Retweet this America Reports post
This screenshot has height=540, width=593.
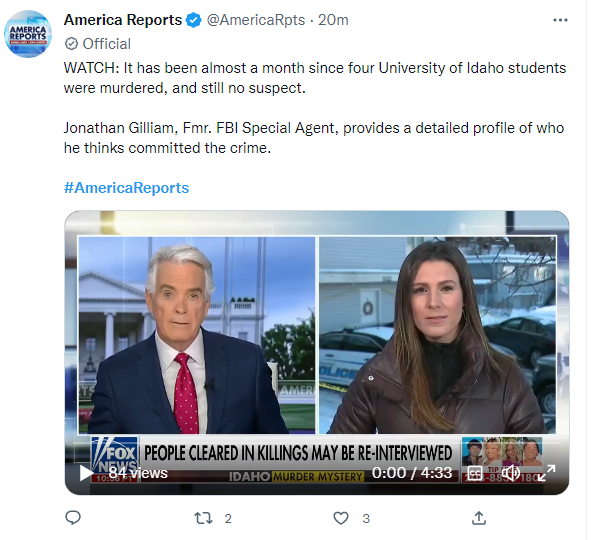[x=203, y=518]
